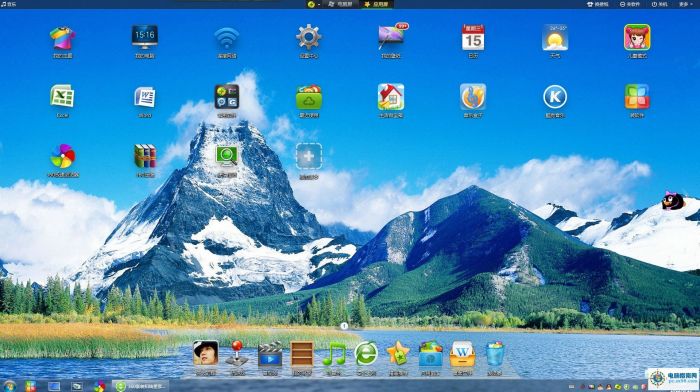Click the Windows Start orb on taskbar

tap(9, 386)
